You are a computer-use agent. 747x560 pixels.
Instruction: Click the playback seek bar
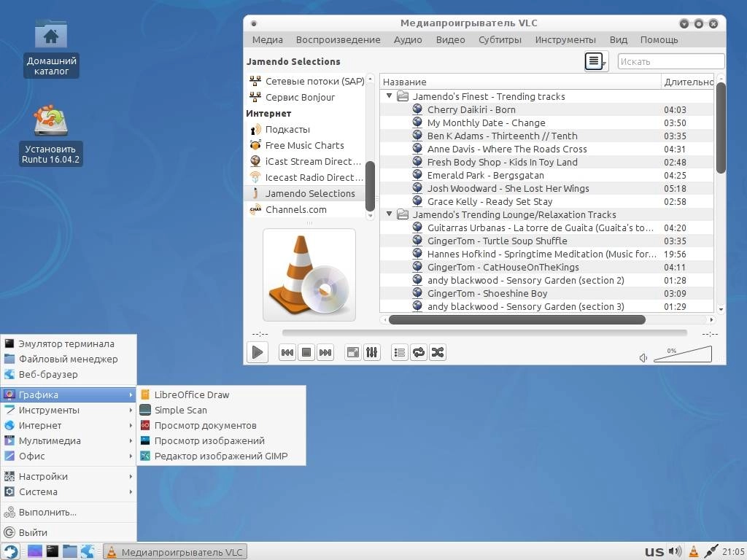(484, 332)
